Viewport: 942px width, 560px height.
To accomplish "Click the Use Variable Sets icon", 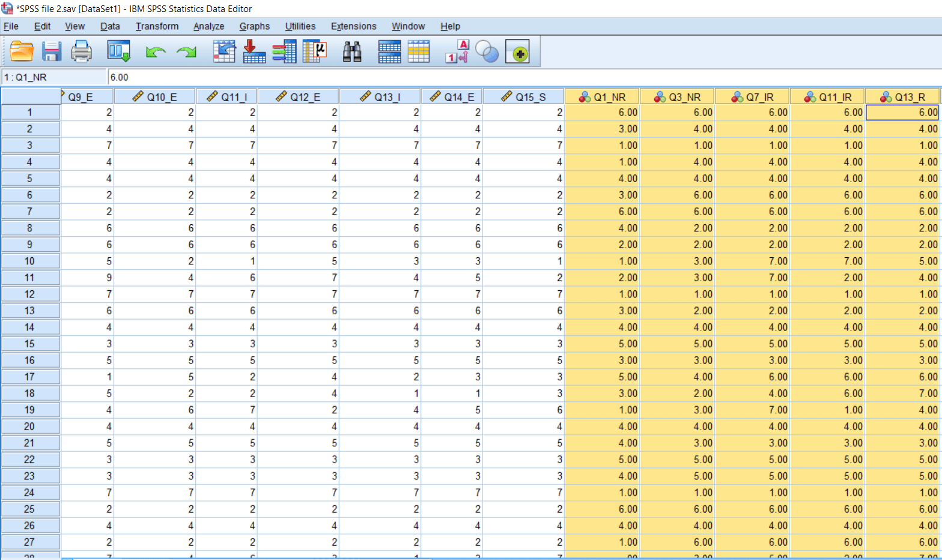I will (x=487, y=52).
